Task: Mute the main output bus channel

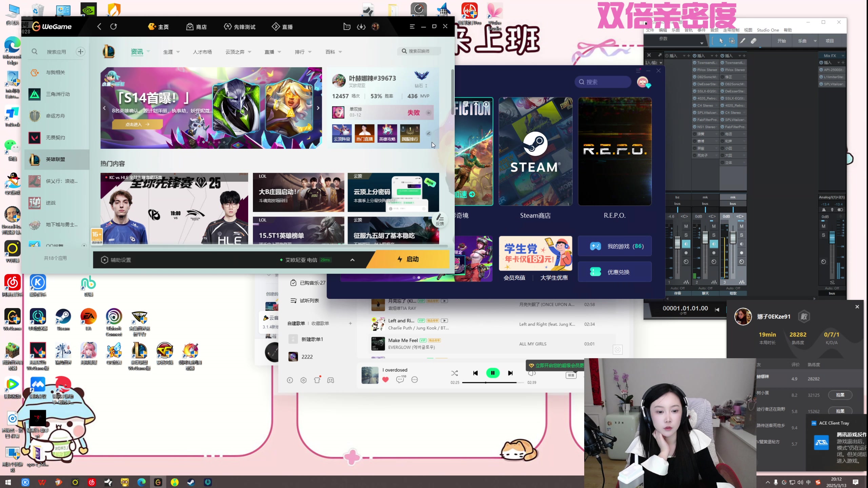Action: tap(824, 226)
